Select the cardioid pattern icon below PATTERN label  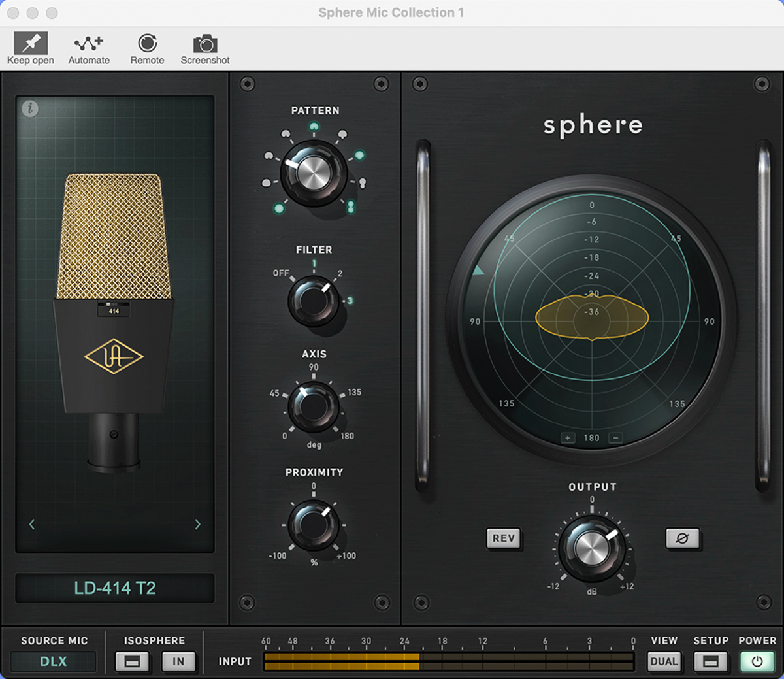pos(314,127)
